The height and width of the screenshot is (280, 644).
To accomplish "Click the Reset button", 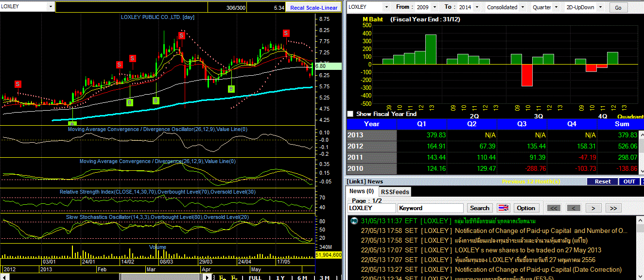I will (x=603, y=181).
